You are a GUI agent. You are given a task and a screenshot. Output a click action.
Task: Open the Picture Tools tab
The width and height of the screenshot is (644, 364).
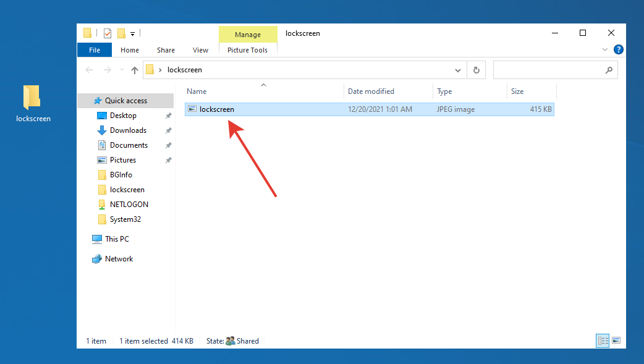point(247,50)
